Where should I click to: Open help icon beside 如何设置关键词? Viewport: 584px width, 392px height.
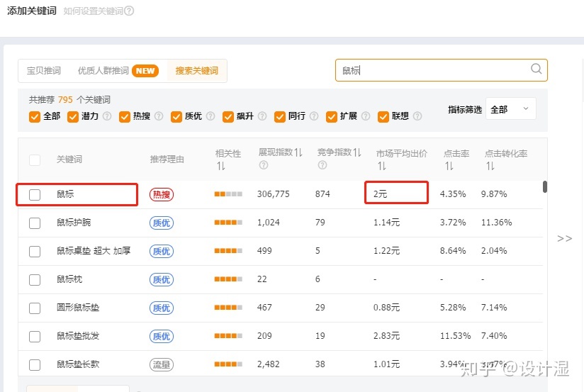(x=129, y=11)
